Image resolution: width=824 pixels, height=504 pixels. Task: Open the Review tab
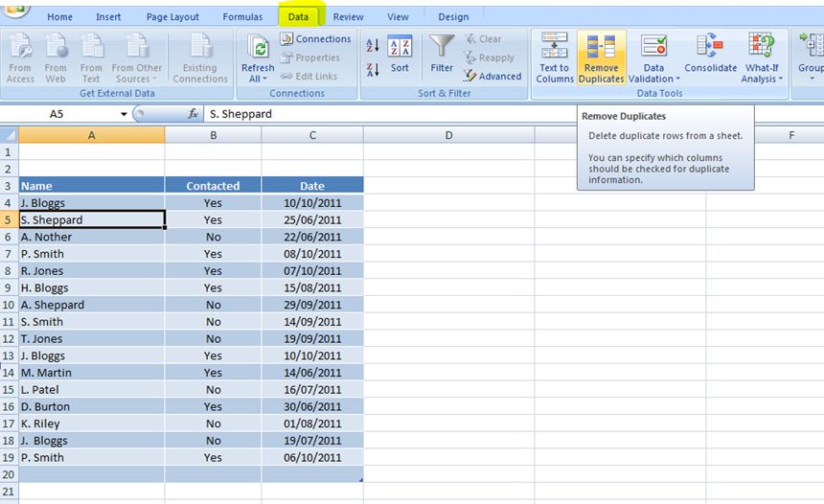pyautogui.click(x=348, y=17)
